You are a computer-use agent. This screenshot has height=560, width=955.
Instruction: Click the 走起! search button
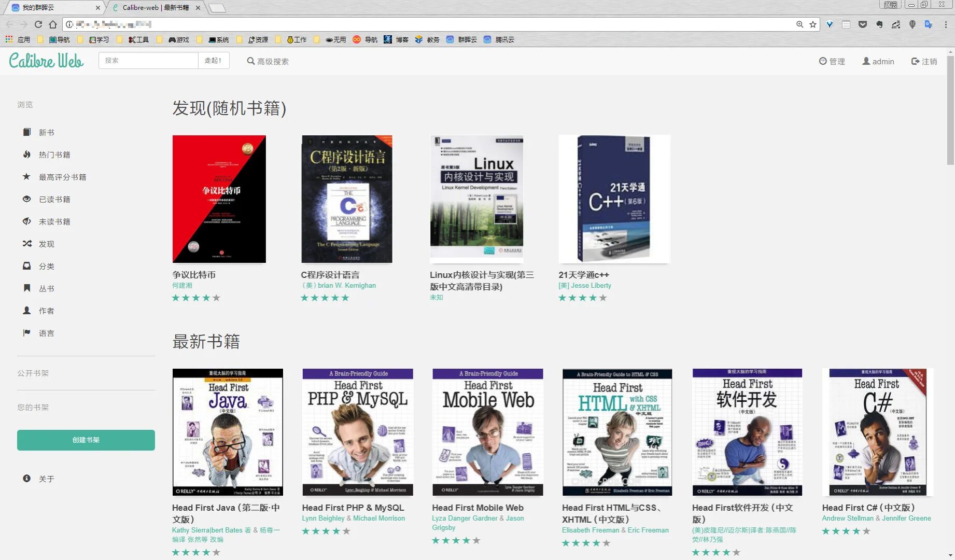(x=213, y=61)
